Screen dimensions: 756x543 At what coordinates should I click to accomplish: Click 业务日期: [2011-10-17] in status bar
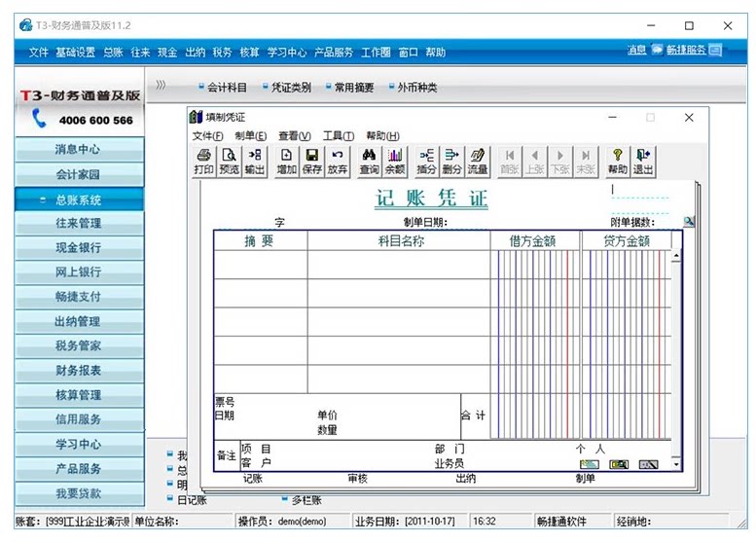tap(405, 522)
